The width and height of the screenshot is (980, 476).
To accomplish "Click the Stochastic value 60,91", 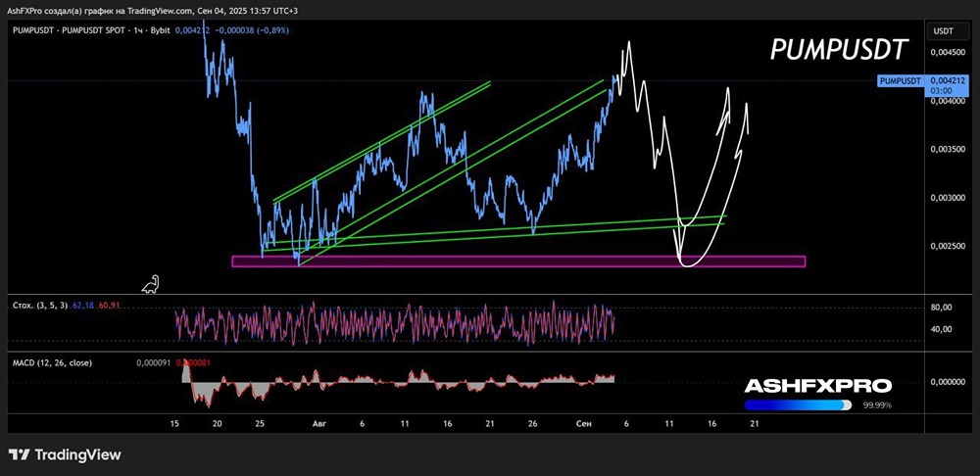I will [108, 306].
